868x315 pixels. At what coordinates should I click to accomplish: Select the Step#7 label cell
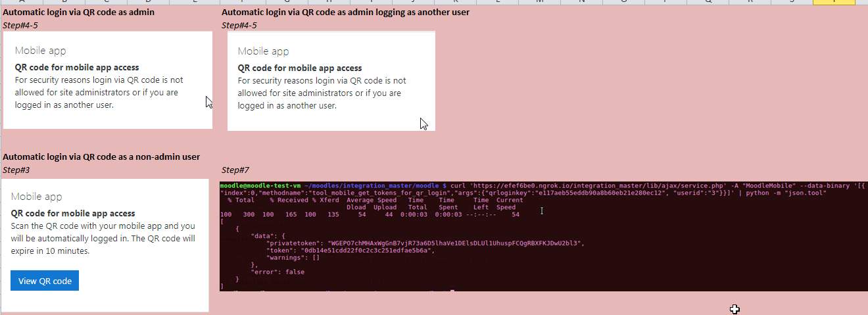point(235,170)
